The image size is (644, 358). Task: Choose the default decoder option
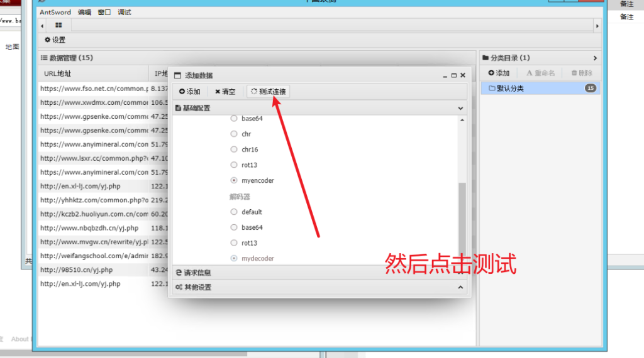(235, 212)
